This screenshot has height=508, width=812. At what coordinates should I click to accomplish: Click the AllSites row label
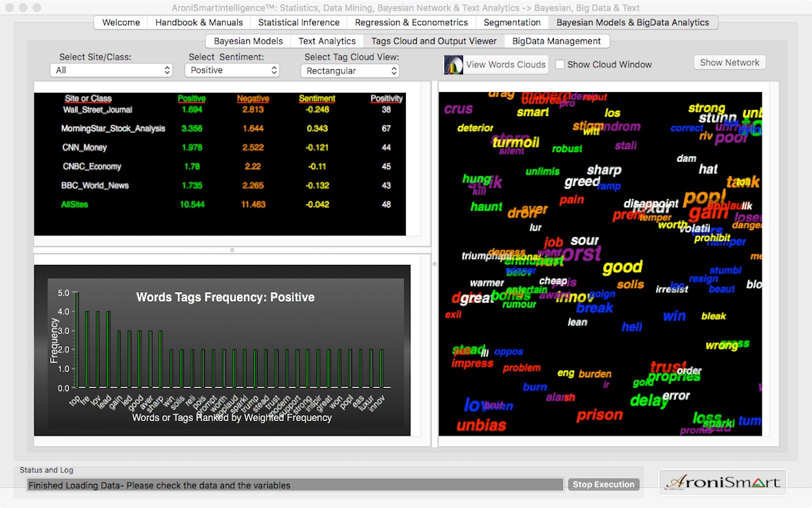pos(74,204)
